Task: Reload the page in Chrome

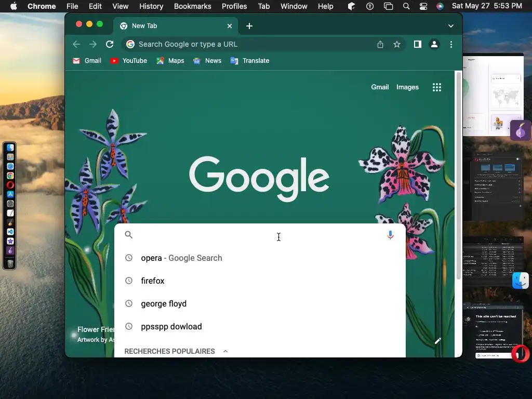Action: pos(110,44)
